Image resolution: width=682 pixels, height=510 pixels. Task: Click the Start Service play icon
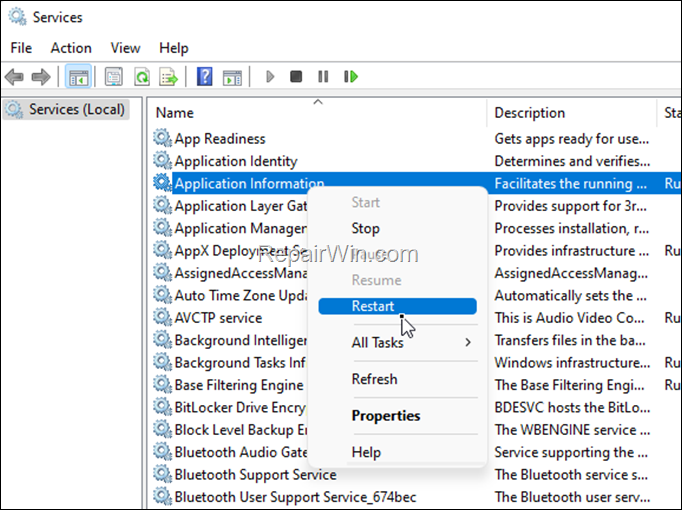[270, 77]
